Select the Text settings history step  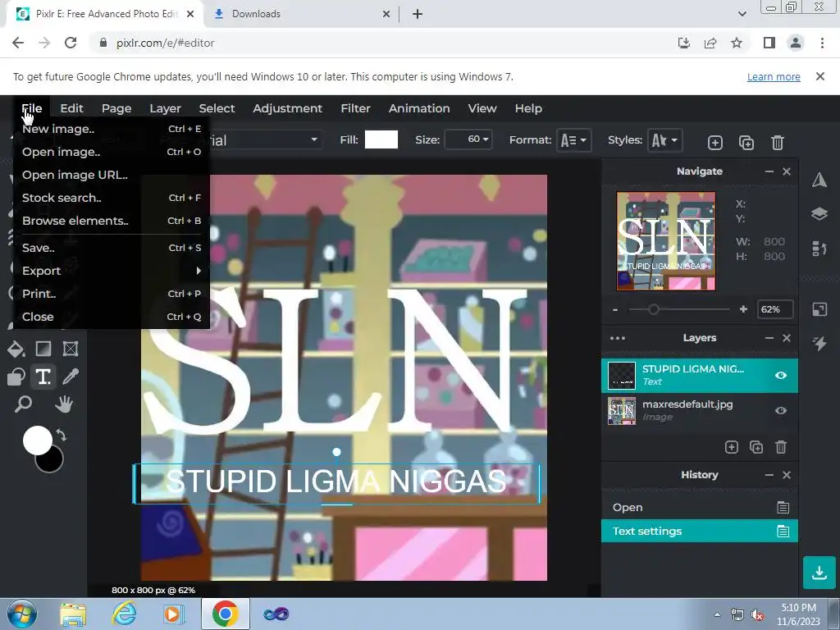[699, 531]
